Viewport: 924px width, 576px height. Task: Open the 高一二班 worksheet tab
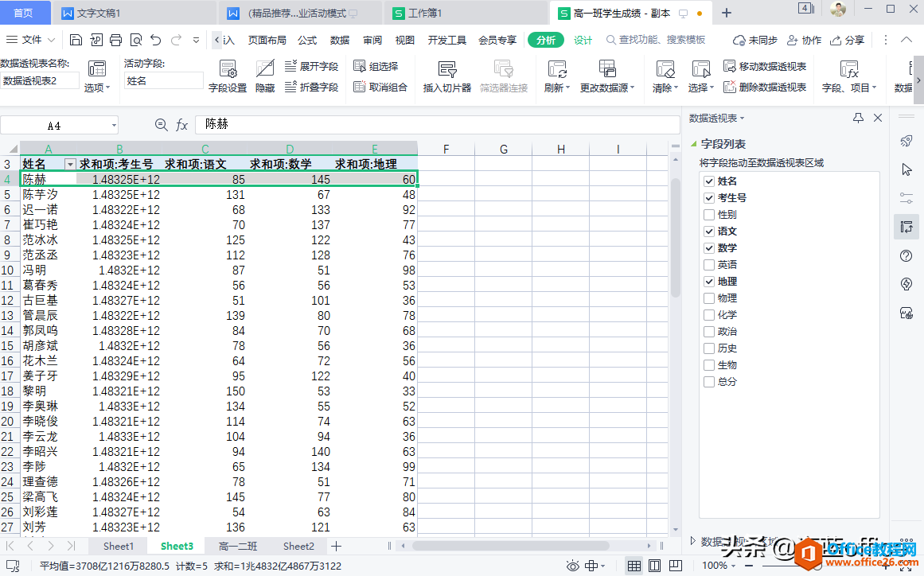(x=237, y=546)
